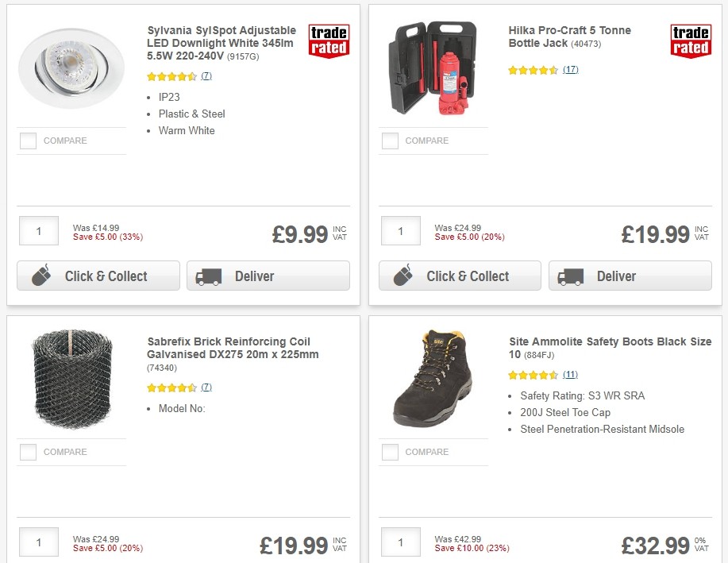728x563 pixels.
Task: Click the Trade Rated badge for Hilka bottle jack
Action: (x=691, y=41)
